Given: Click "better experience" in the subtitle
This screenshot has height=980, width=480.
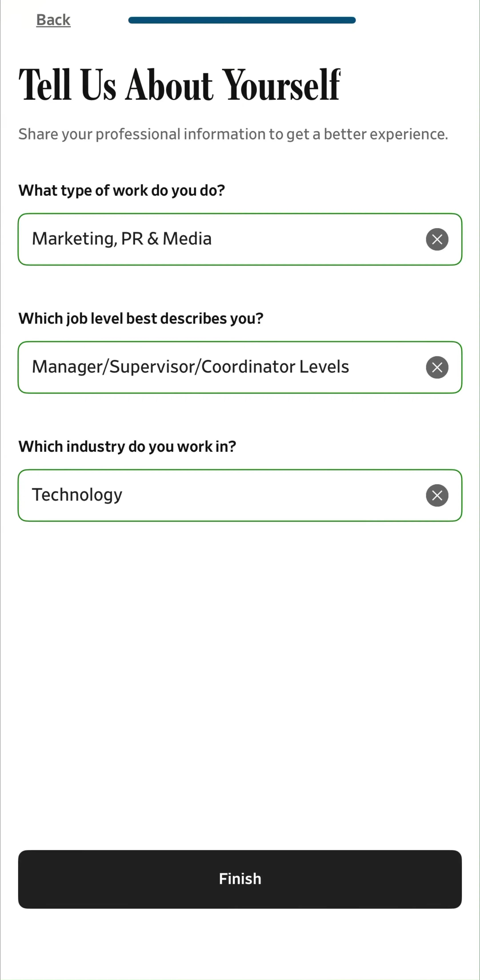Looking at the screenshot, I should pos(386,134).
